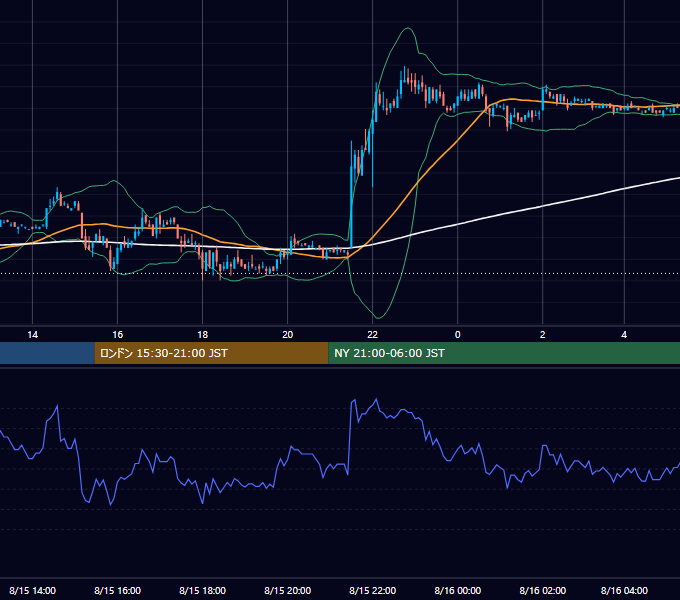680x600 pixels.
Task: Click the 8/15 16:00 date label
Action: [x=118, y=590]
